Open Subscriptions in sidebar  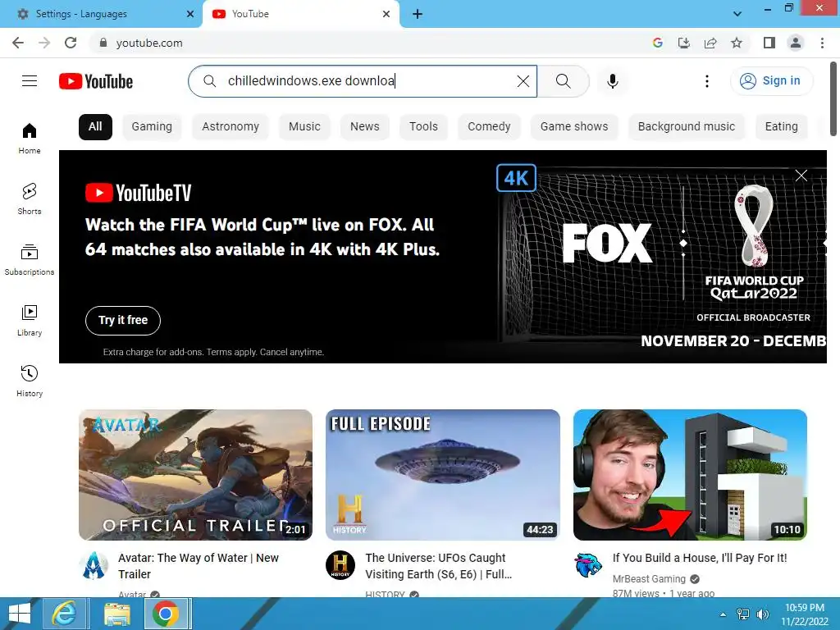(x=30, y=260)
